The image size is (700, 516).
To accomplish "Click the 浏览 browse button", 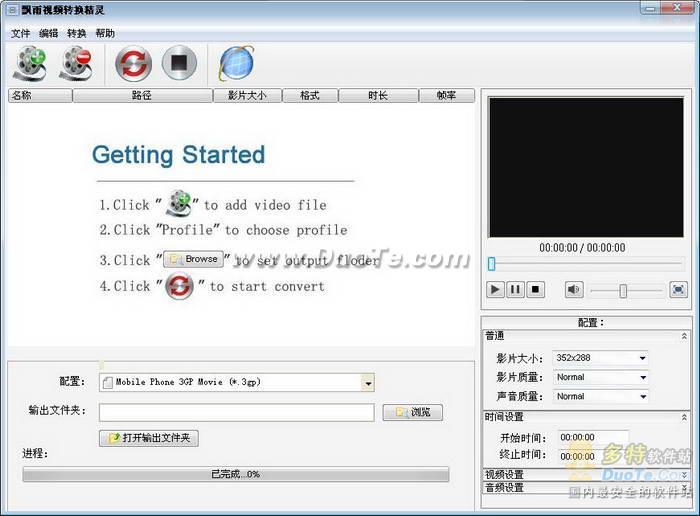I will 413,412.
